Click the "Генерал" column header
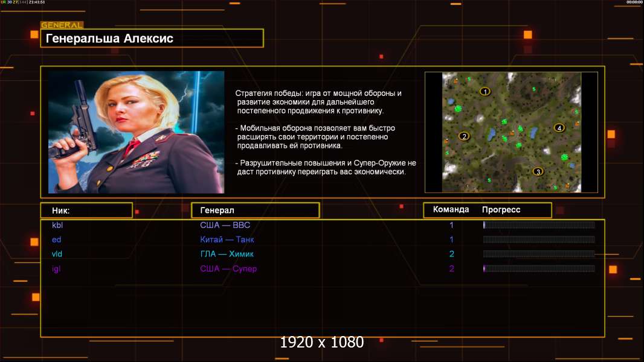 (x=256, y=211)
